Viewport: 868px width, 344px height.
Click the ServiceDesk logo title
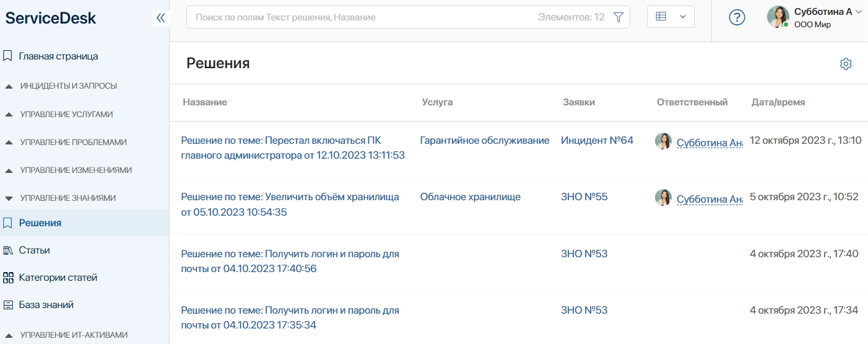[x=51, y=18]
